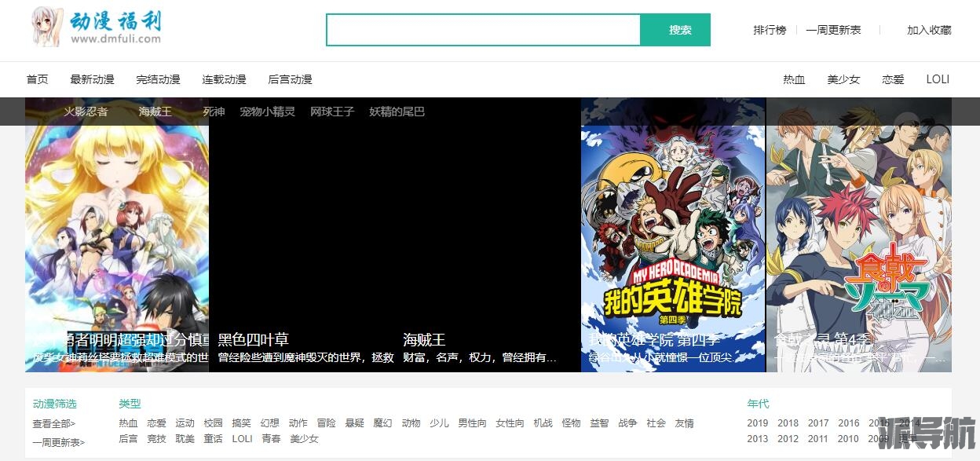Viewport: 980px width, 461px height.
Task: Click the 动漫福利 site logo
Action: tap(96, 27)
